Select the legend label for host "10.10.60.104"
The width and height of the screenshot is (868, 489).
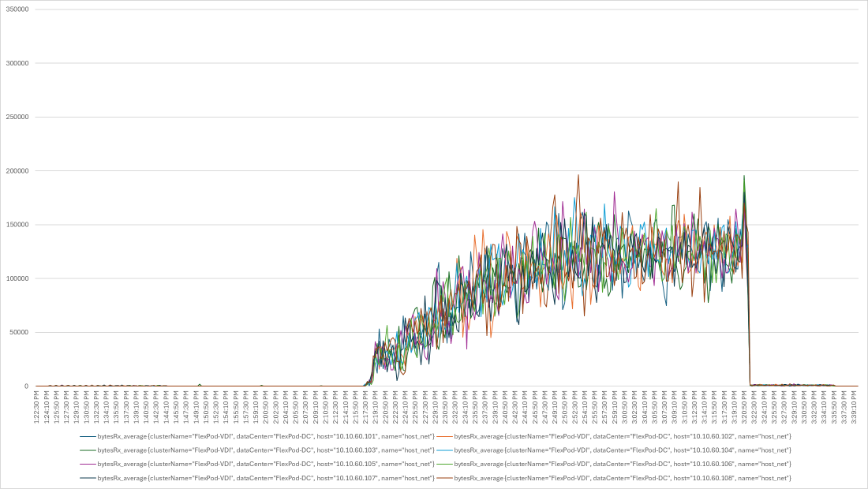pyautogui.click(x=623, y=450)
